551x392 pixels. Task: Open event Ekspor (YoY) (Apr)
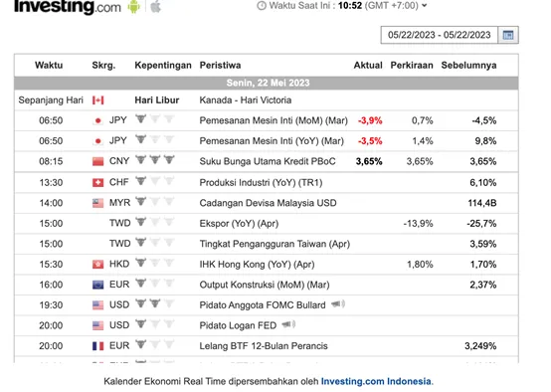tap(239, 223)
